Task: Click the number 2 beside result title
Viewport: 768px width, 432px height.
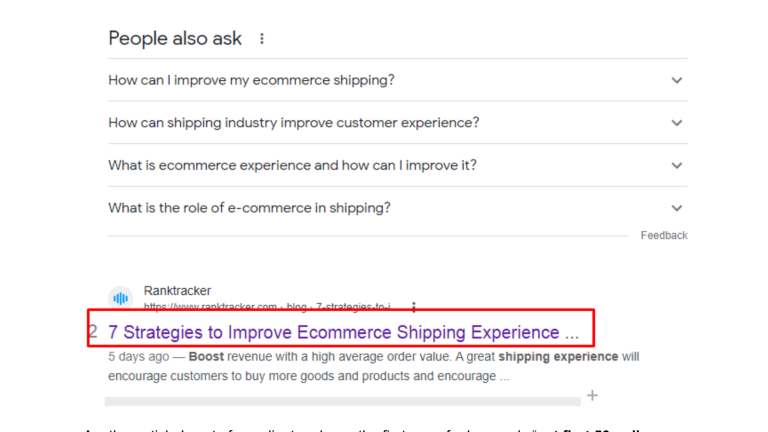Action: pyautogui.click(x=94, y=332)
